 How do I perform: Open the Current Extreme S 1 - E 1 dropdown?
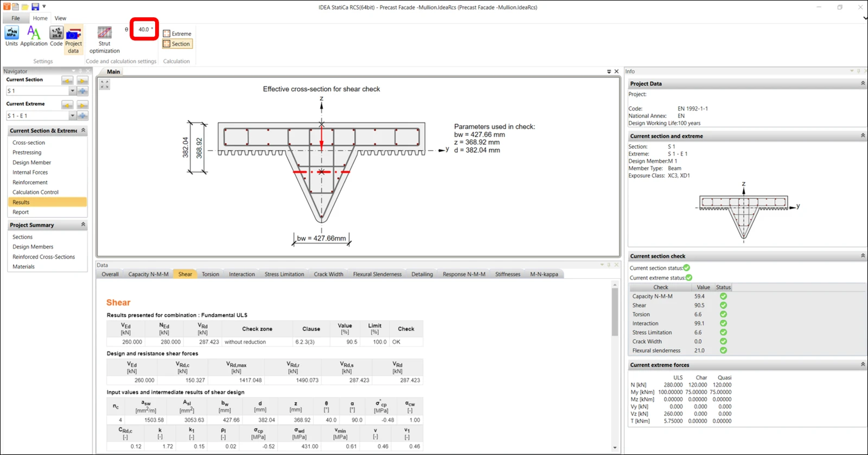click(x=41, y=116)
